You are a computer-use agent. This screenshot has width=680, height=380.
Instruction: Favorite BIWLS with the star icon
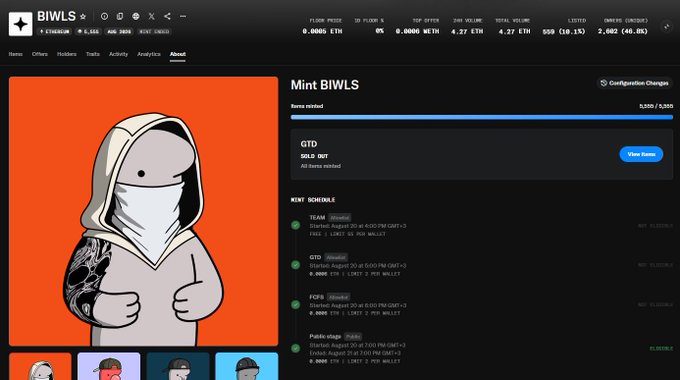83,16
